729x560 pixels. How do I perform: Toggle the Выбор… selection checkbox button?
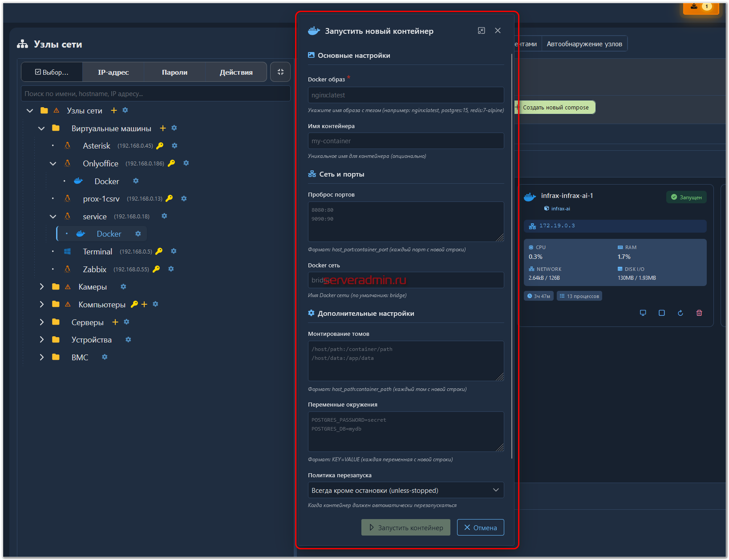click(x=52, y=72)
